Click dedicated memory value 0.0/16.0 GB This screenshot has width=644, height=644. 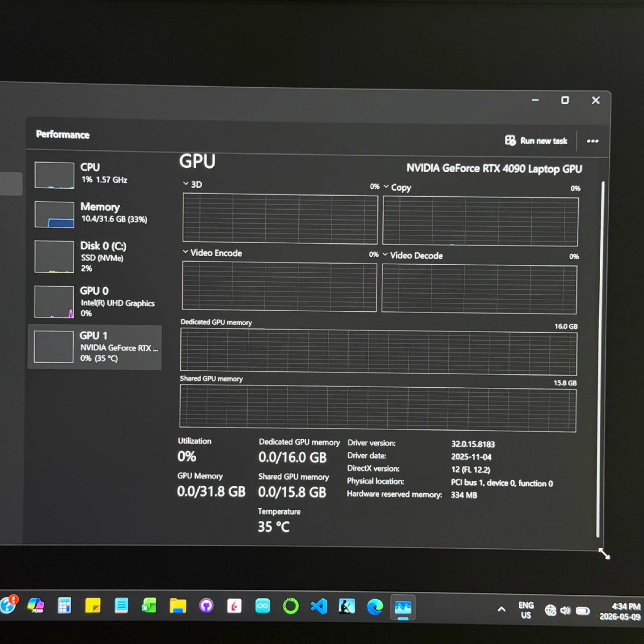tap(292, 458)
